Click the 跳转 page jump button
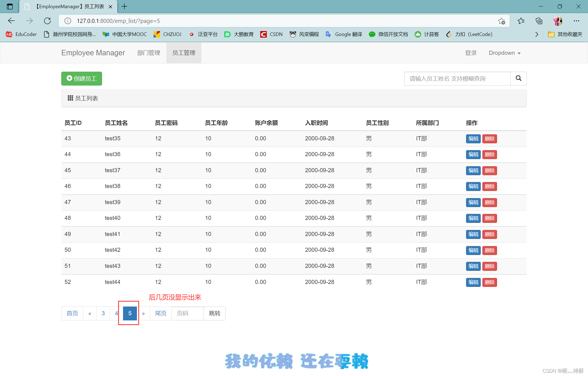This screenshot has height=376, width=588. coord(215,313)
